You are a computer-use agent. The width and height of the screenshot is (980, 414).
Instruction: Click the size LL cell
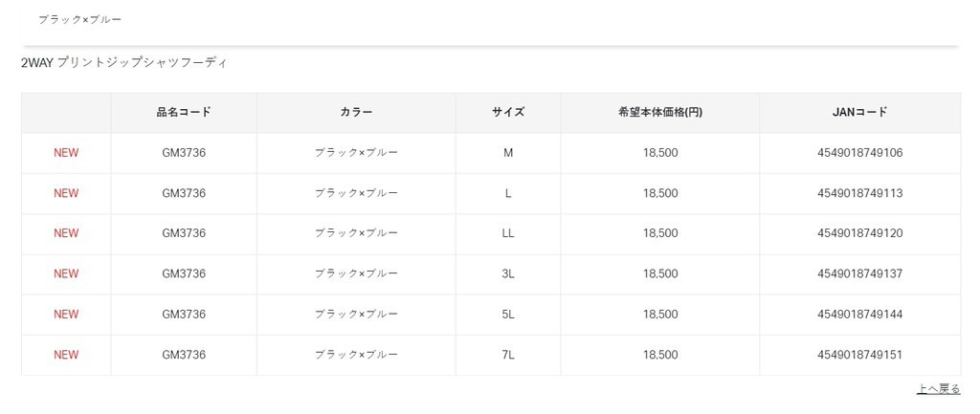coord(508,233)
